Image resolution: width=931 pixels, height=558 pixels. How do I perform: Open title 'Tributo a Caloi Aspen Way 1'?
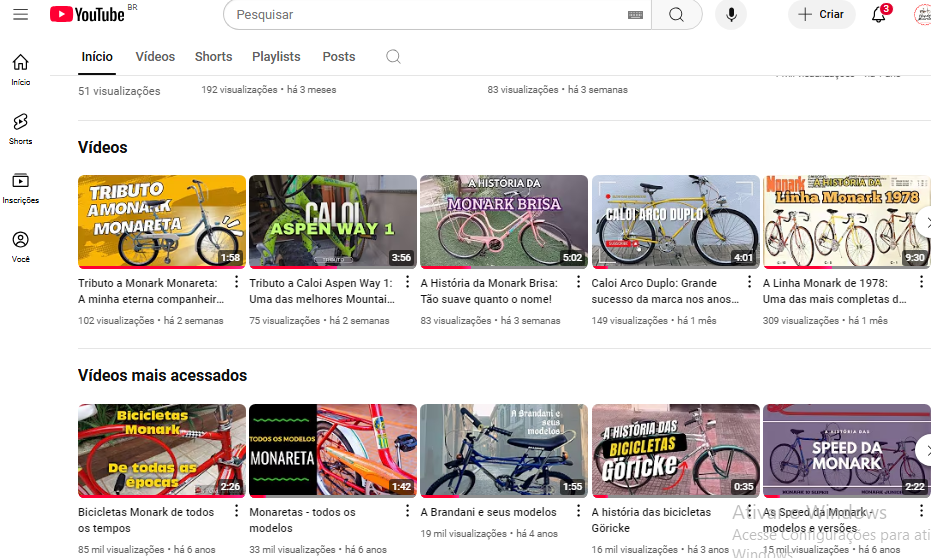click(x=322, y=291)
